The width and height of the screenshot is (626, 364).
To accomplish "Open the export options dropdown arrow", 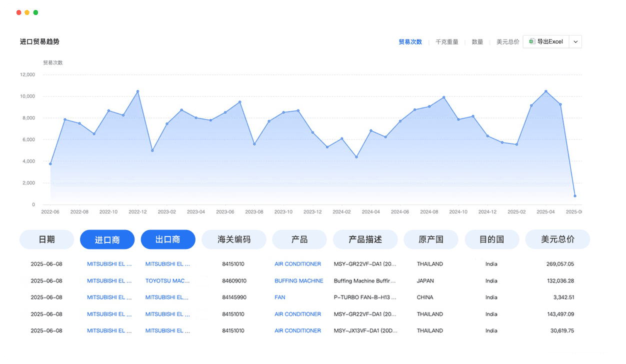I will pyautogui.click(x=575, y=41).
